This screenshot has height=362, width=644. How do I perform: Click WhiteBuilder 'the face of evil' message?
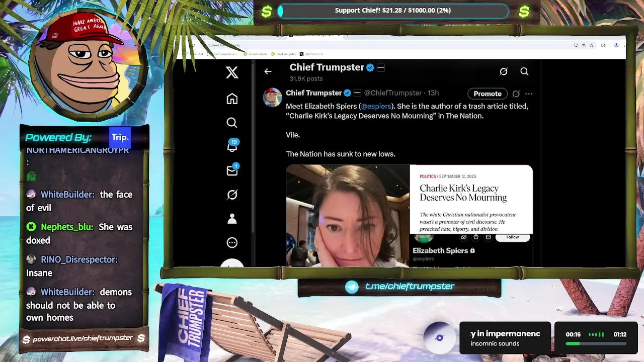pyautogui.click(x=79, y=201)
